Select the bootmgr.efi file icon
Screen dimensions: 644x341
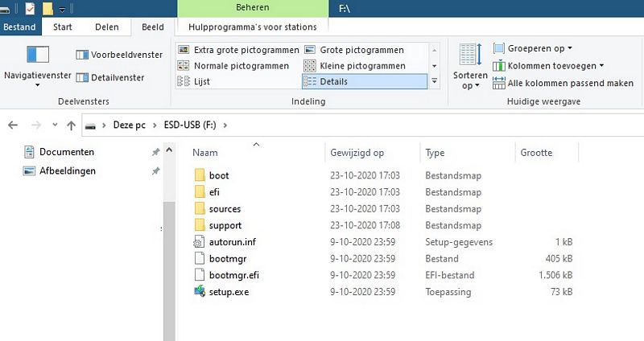[x=199, y=275]
